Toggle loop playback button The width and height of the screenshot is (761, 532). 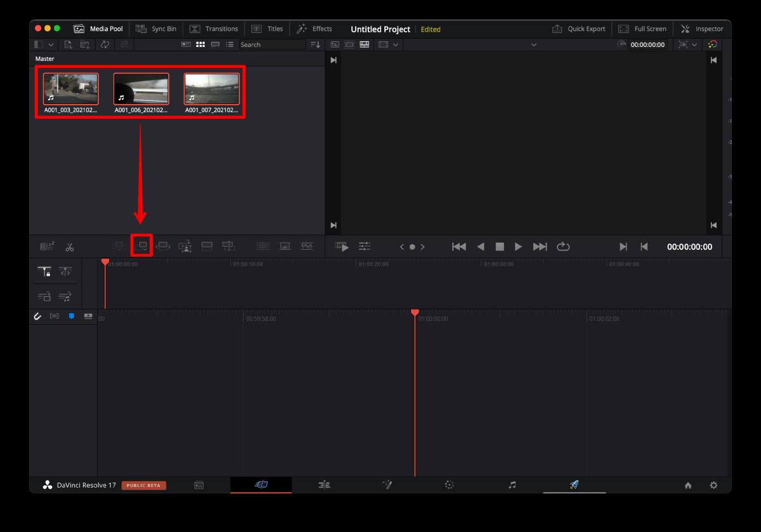click(563, 247)
